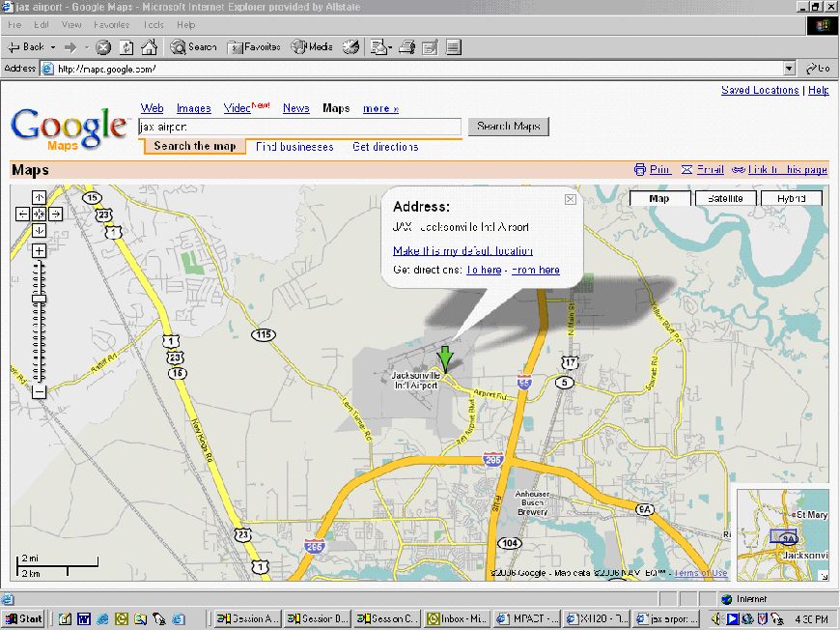Image resolution: width=840 pixels, height=630 pixels.
Task: Open the Google Maps Help link
Action: point(819,90)
